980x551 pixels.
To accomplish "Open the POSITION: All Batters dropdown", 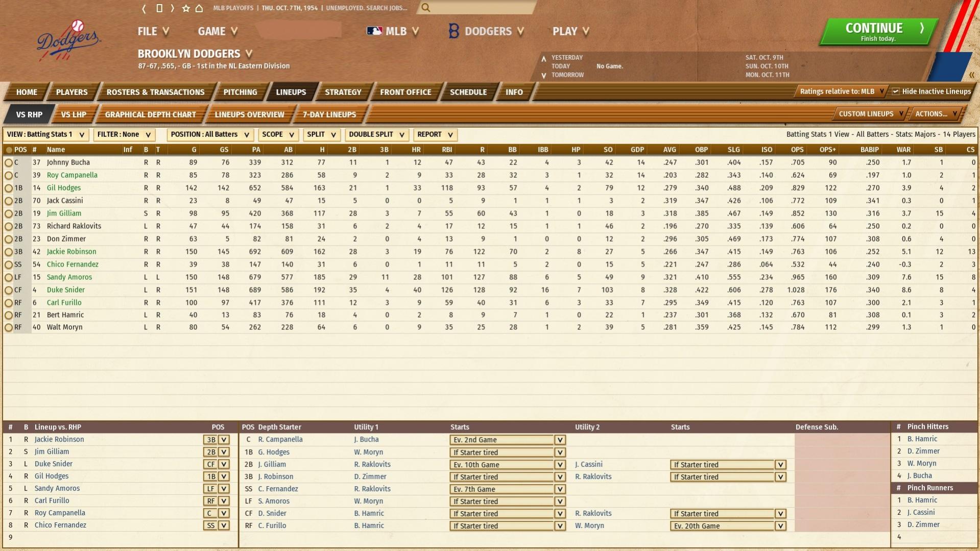I will click(210, 135).
